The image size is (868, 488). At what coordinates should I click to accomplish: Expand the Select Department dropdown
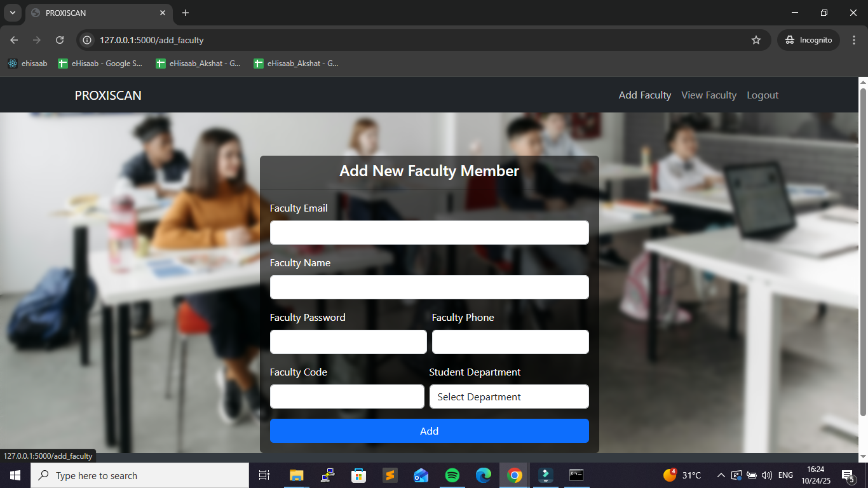point(509,396)
